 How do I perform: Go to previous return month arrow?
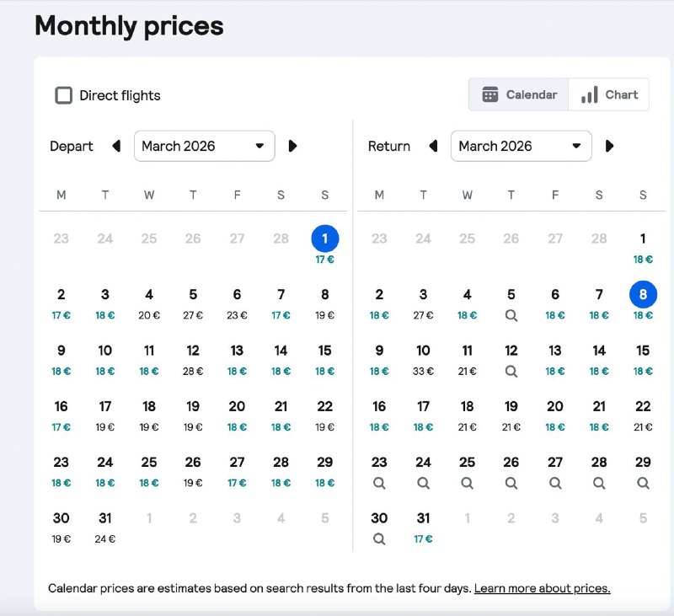[433, 146]
